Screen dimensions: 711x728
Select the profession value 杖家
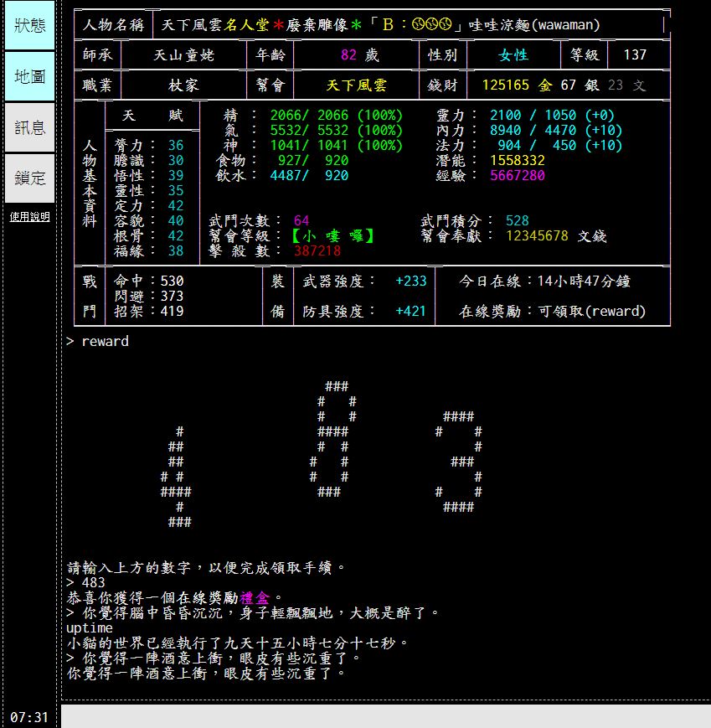click(183, 85)
